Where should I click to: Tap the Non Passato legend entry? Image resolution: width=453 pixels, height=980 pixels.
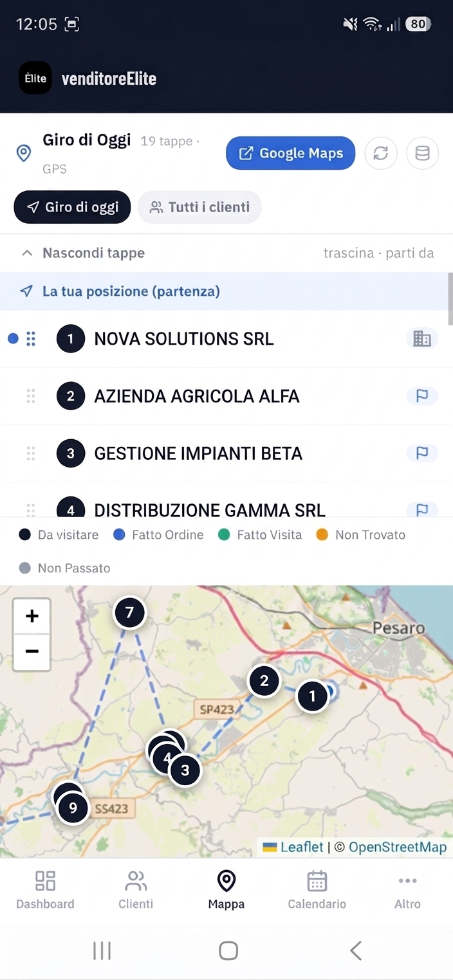pyautogui.click(x=65, y=568)
